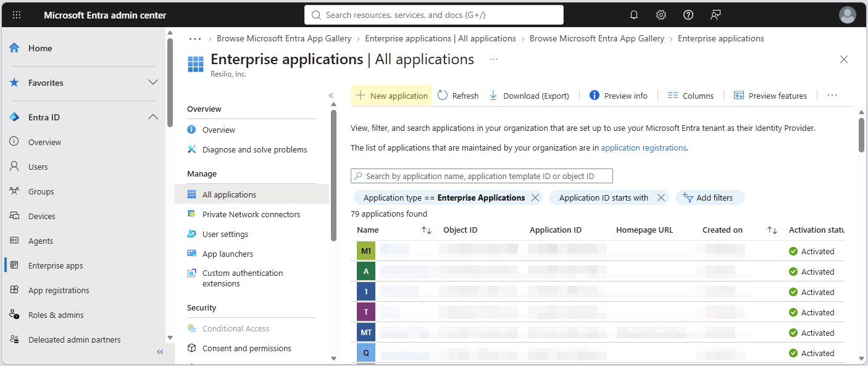Open Devices in left navigation
Viewport: 868px width, 366px height.
41,216
